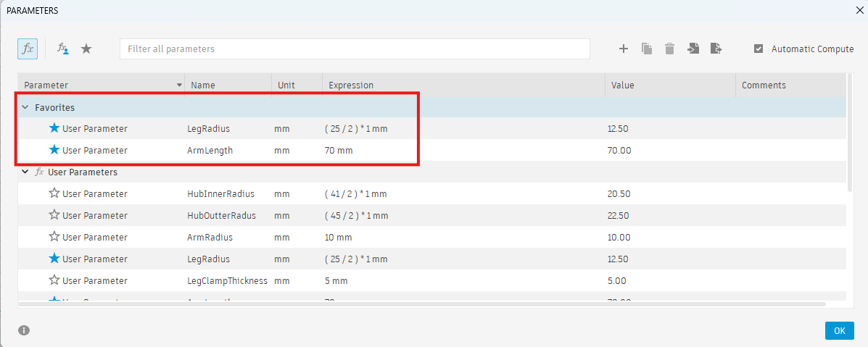The height and width of the screenshot is (347, 868).
Task: Toggle the Automatic Compute checkbox
Action: coord(759,49)
